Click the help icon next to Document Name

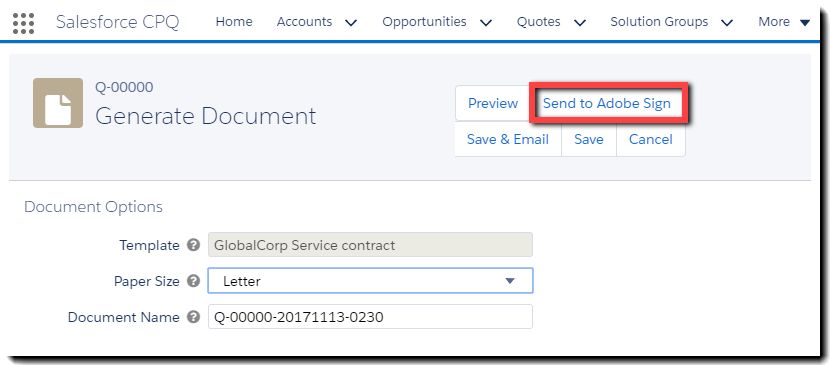194,317
